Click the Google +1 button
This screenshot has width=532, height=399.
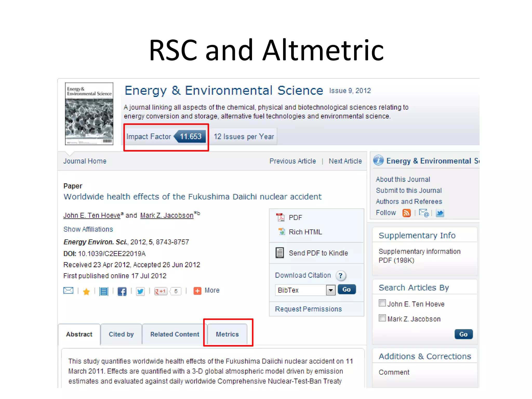161,291
